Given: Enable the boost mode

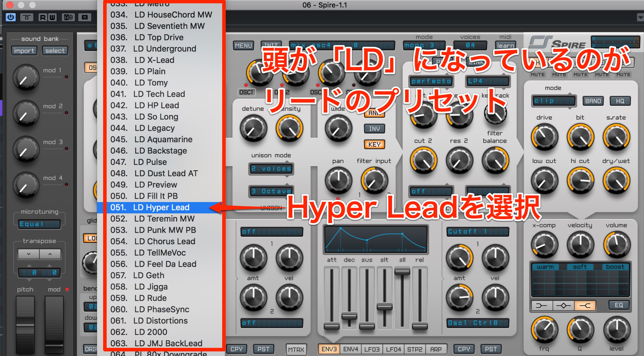Looking at the screenshot, I should 615,267.
